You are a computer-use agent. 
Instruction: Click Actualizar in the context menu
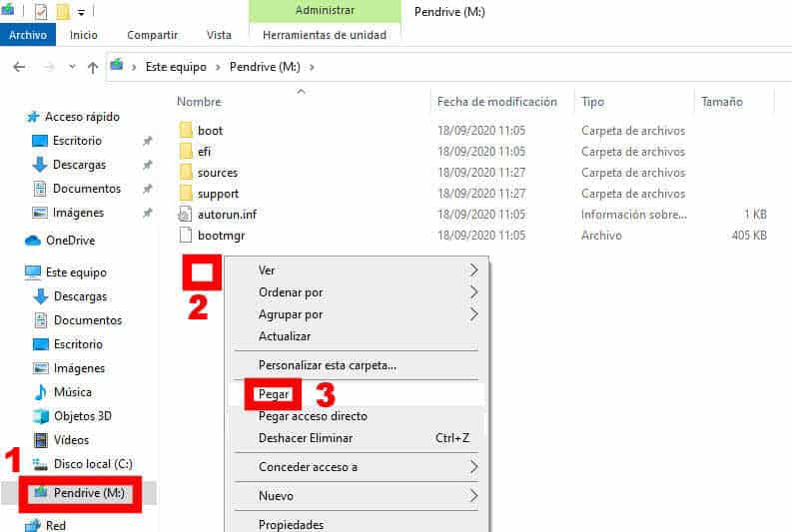[x=285, y=336]
